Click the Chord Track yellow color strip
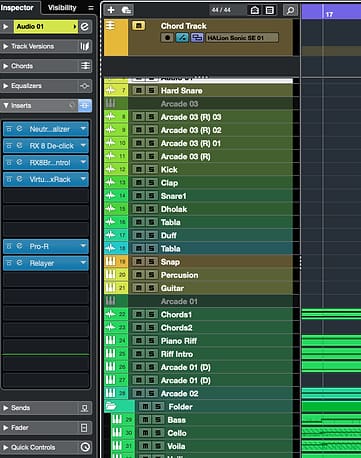The image size is (361, 458). tap(116, 37)
